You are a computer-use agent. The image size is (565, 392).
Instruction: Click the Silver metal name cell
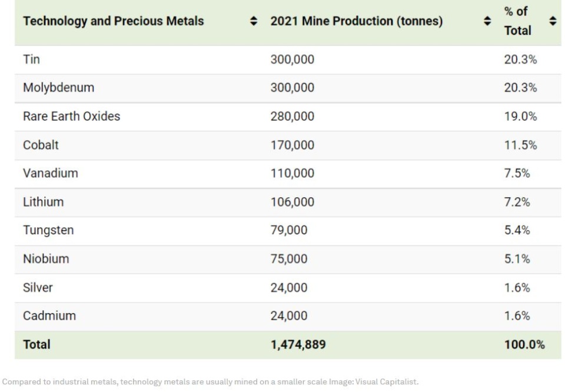point(38,288)
